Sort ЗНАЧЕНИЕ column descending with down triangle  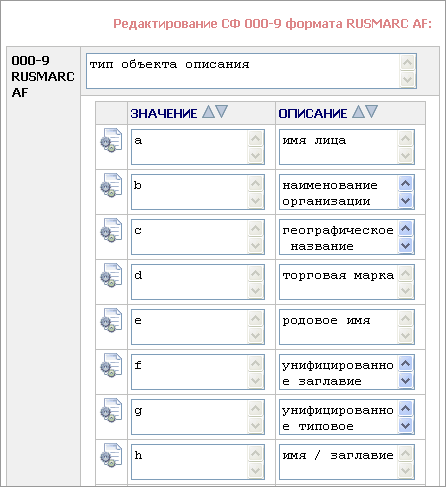(222, 112)
